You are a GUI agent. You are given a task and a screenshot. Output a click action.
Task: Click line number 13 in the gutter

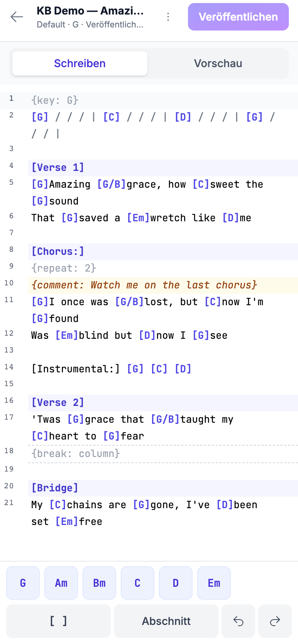(x=9, y=350)
